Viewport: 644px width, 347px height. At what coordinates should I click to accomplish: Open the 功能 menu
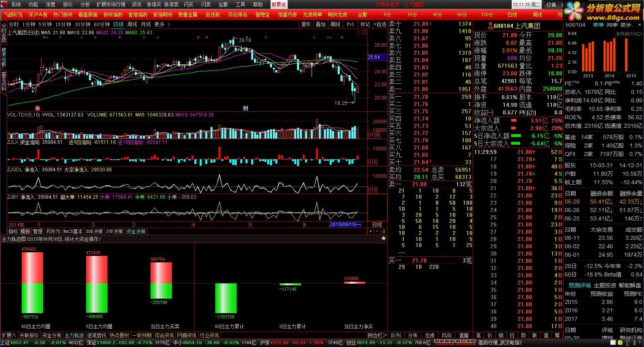tap(33, 4)
